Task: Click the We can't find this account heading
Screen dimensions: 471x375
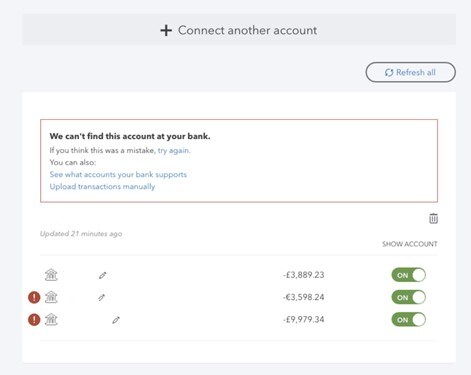Action: tap(130, 136)
